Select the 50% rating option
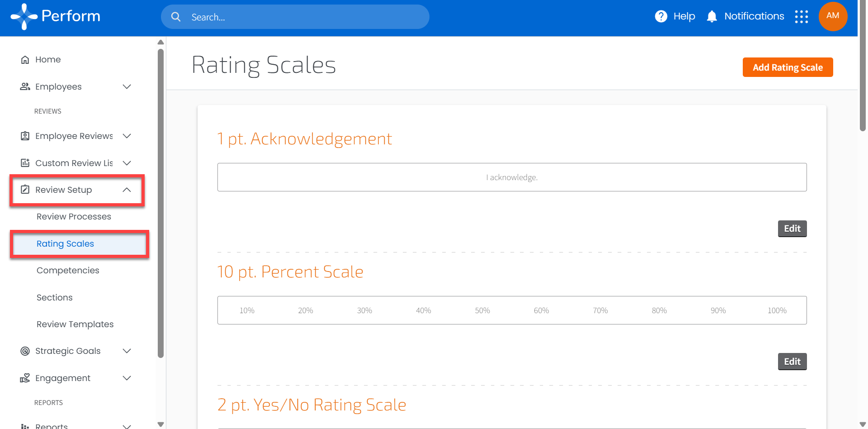868x429 pixels. pyautogui.click(x=482, y=310)
